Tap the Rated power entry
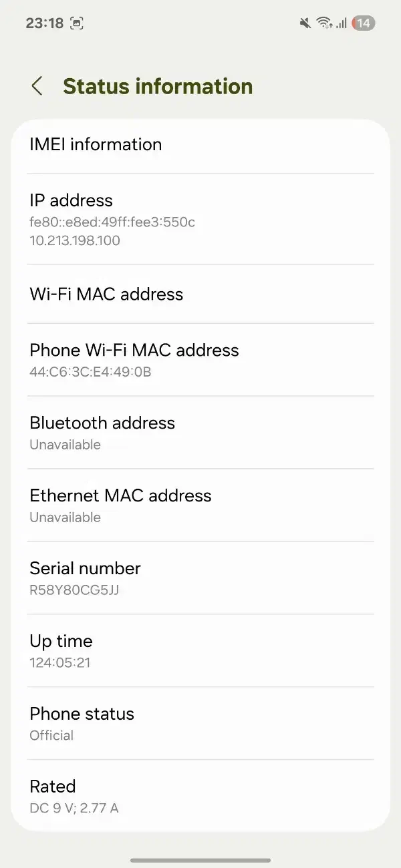Screen dimensions: 401x868 (200, 796)
